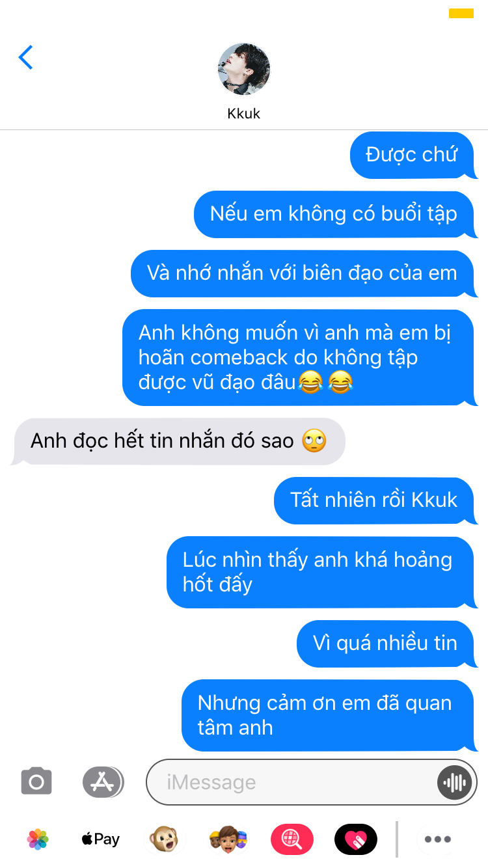Select the 'Nếu em không có buổi tập' bubble

pos(335,214)
